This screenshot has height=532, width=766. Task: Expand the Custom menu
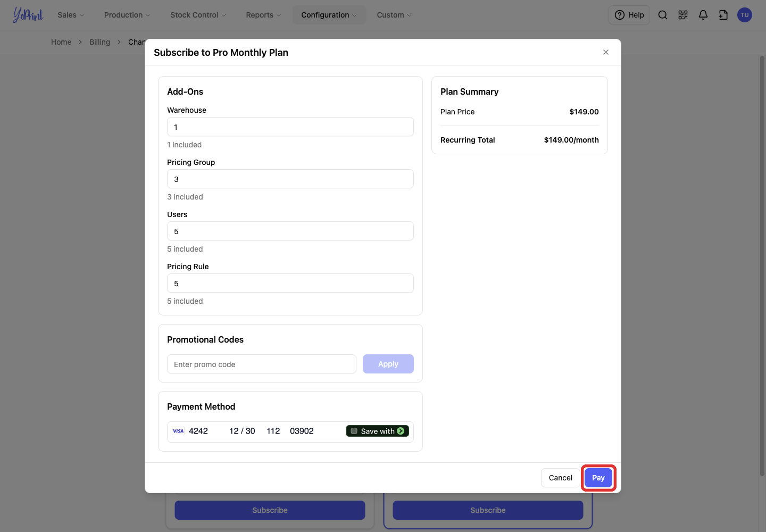click(394, 15)
